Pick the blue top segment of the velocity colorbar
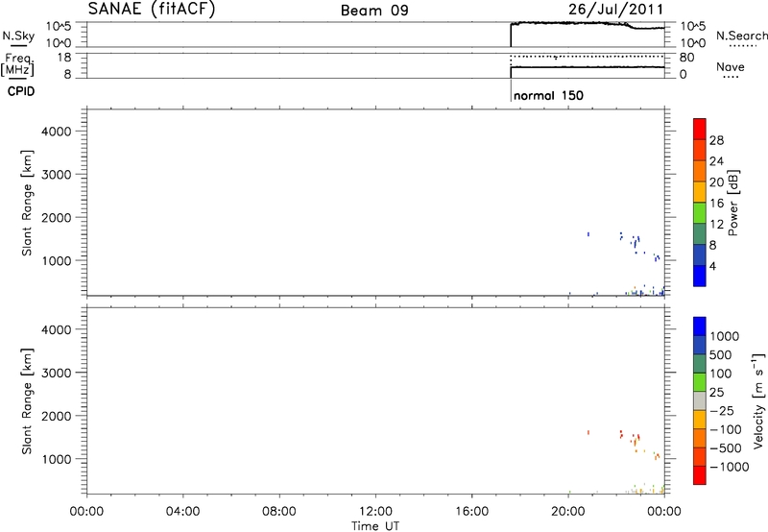The width and height of the screenshot is (768, 532). point(700,326)
